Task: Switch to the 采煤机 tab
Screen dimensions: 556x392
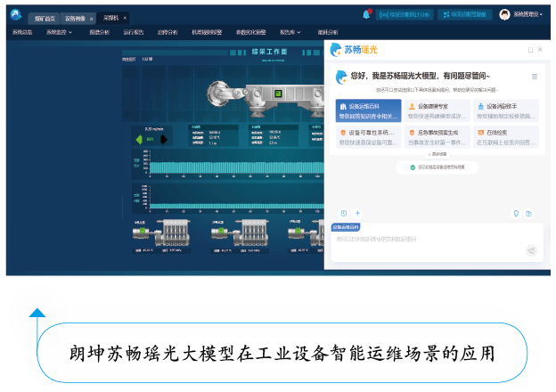Action: pos(113,18)
